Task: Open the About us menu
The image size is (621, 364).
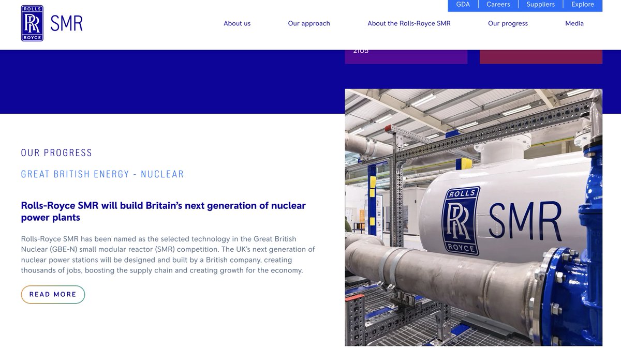Action: click(237, 23)
